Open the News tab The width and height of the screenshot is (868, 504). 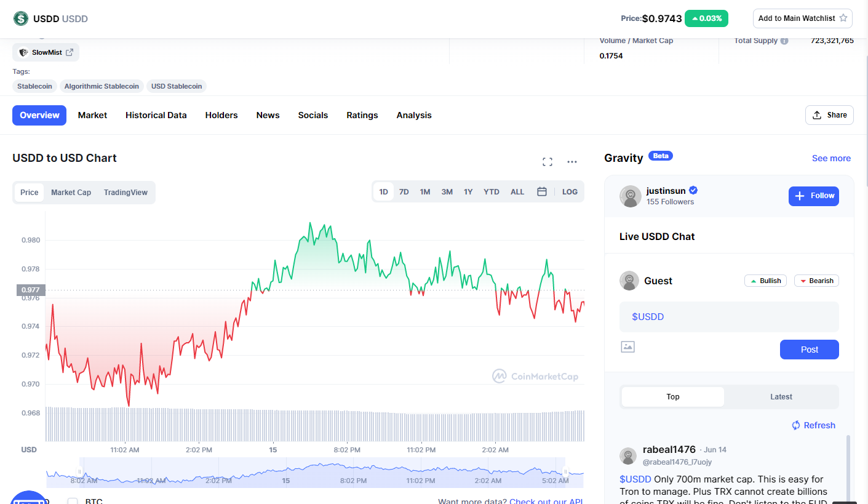[268, 115]
